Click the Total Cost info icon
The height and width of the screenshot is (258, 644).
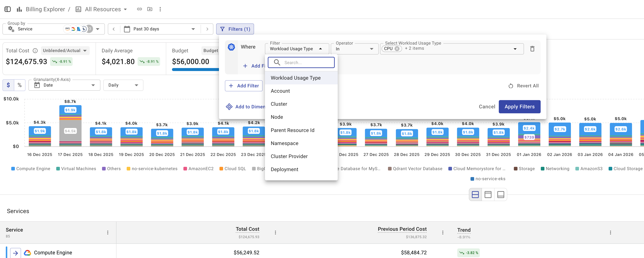click(x=35, y=51)
